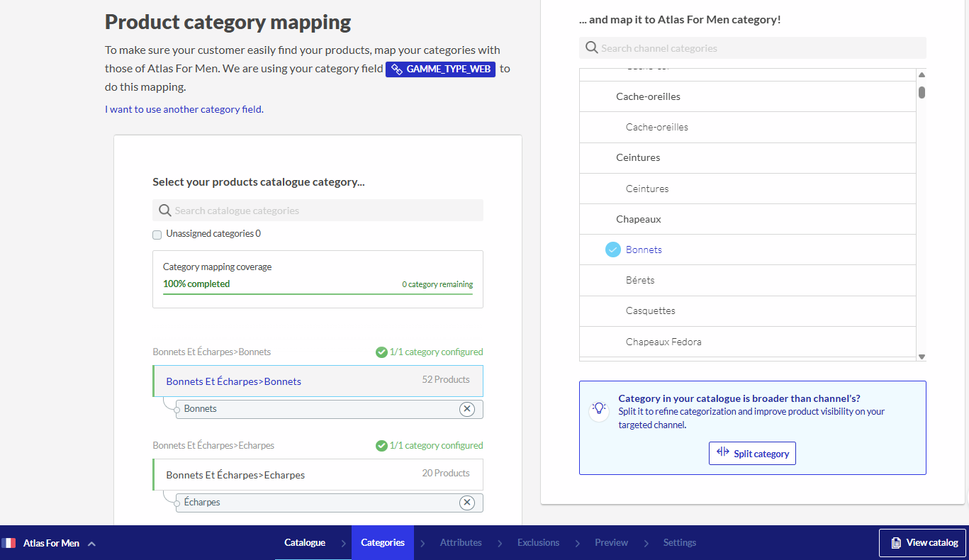Click the View catalog button

click(923, 543)
